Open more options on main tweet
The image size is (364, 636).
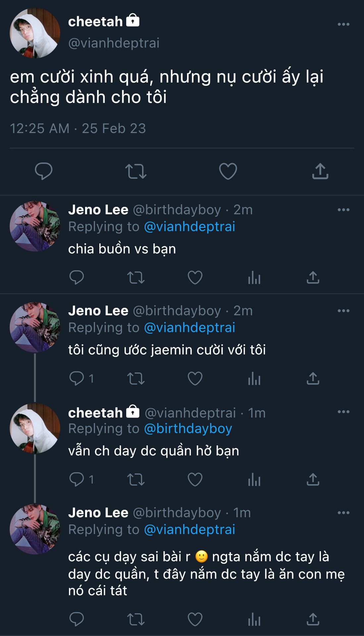343,24
